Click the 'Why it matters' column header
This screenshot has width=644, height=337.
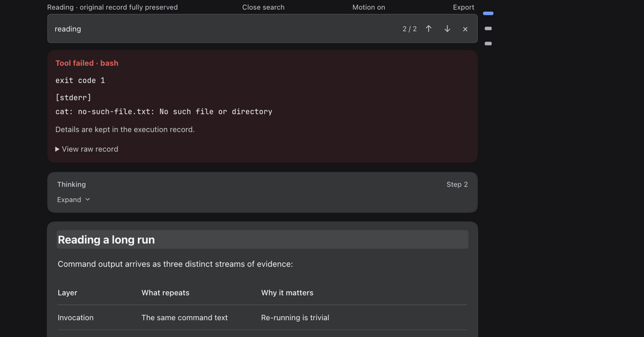287,293
